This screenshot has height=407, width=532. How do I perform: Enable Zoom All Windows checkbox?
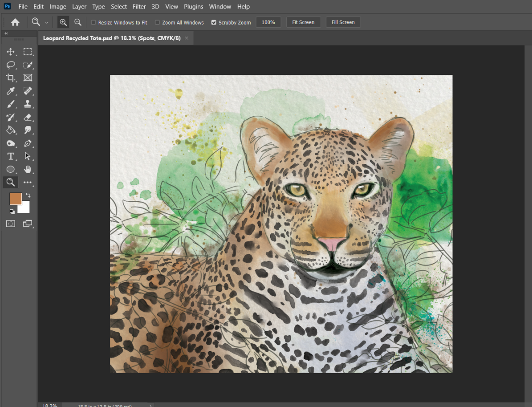click(157, 22)
